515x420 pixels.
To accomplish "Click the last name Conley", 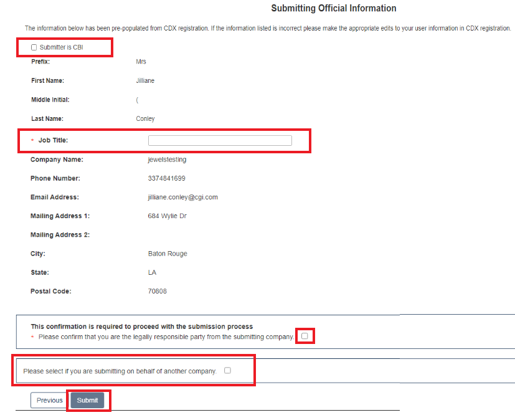I will [145, 118].
